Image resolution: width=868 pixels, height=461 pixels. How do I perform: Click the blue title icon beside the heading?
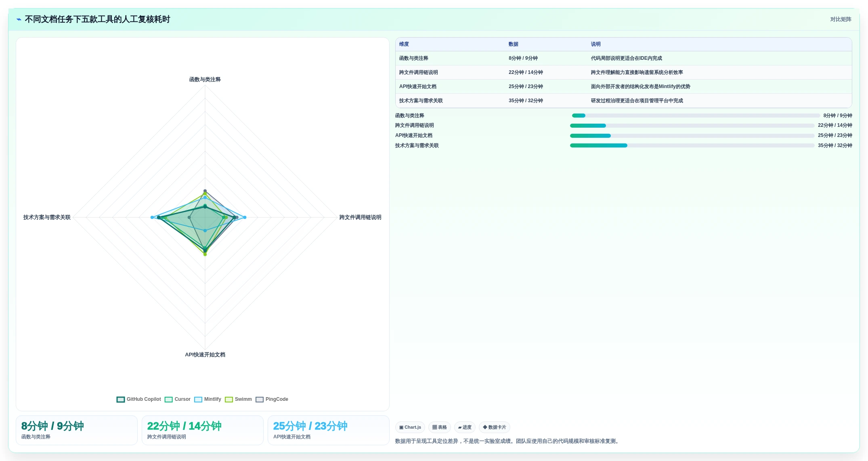19,19
